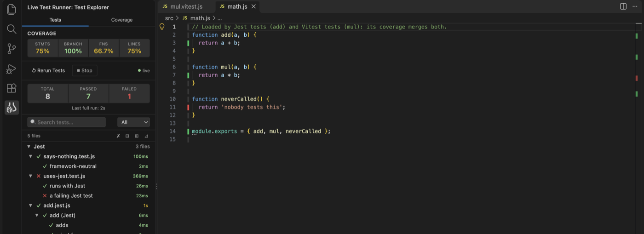This screenshot has height=234, width=644.
Task: Click the red marker in overview ruler
Action: tap(637, 78)
